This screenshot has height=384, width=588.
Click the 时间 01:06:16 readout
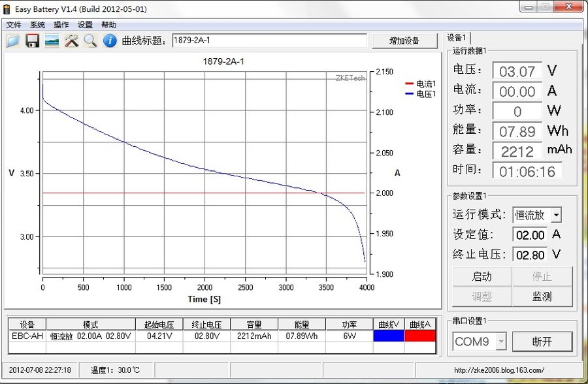click(x=527, y=171)
